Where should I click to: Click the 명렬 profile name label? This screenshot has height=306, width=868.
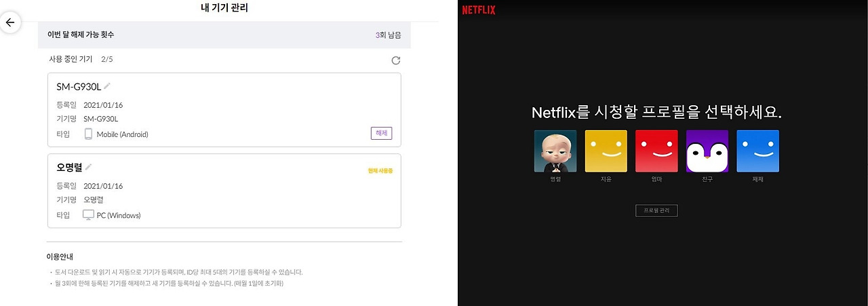[x=555, y=179]
